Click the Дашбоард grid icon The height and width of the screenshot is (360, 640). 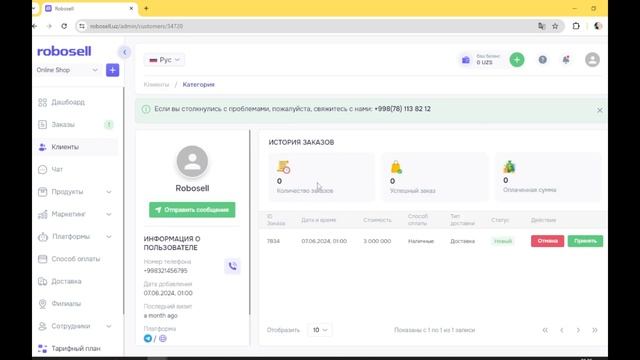pos(42,102)
